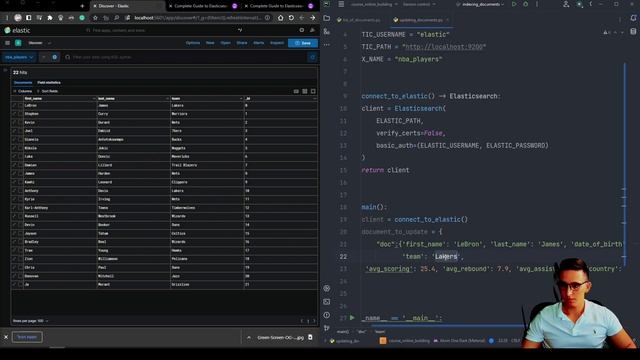Screen dimensions: 640x360
Task: Switch to the Discover - Elastic browser tab
Action: coord(128,6)
